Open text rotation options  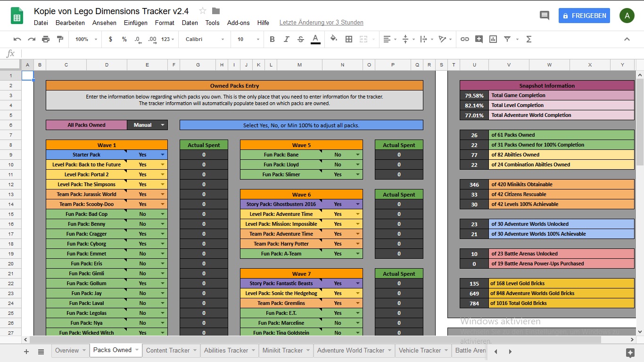click(445, 39)
